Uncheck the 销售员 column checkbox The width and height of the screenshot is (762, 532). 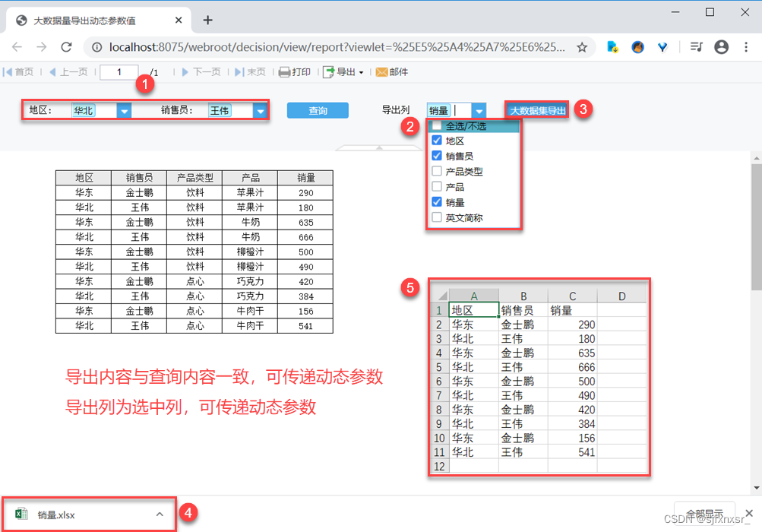pos(437,156)
